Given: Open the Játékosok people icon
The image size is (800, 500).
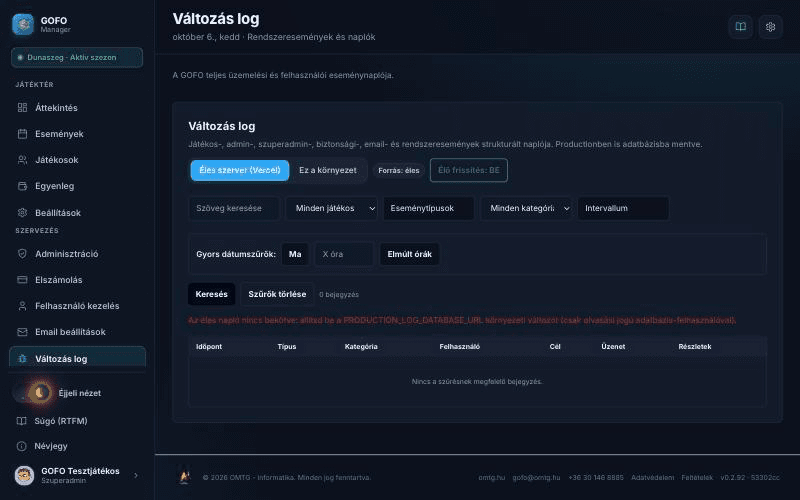Looking at the screenshot, I should click(22, 160).
